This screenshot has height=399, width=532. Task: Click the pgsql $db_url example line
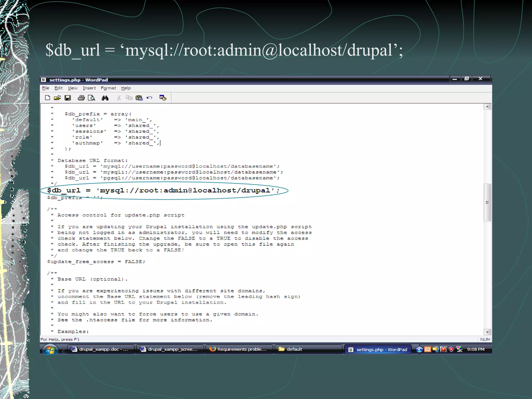[x=172, y=178]
